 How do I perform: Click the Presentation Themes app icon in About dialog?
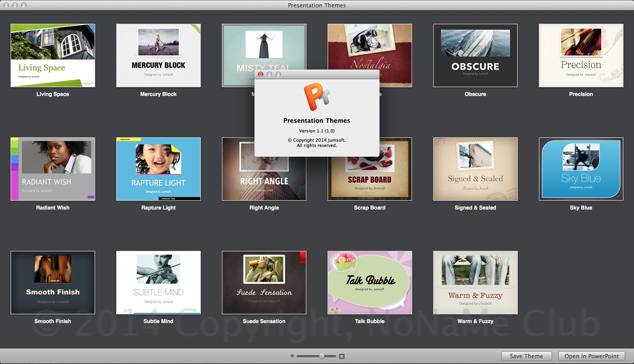point(317,97)
